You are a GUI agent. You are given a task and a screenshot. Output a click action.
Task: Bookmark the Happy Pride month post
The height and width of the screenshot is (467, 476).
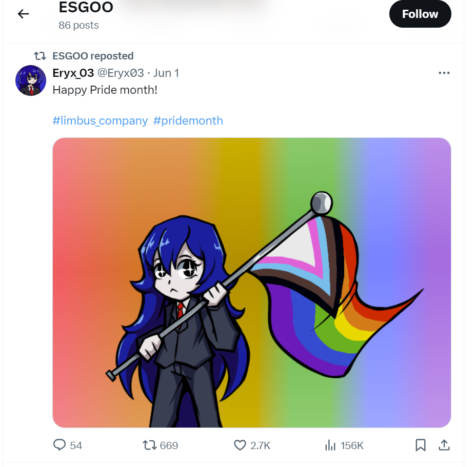(x=421, y=445)
